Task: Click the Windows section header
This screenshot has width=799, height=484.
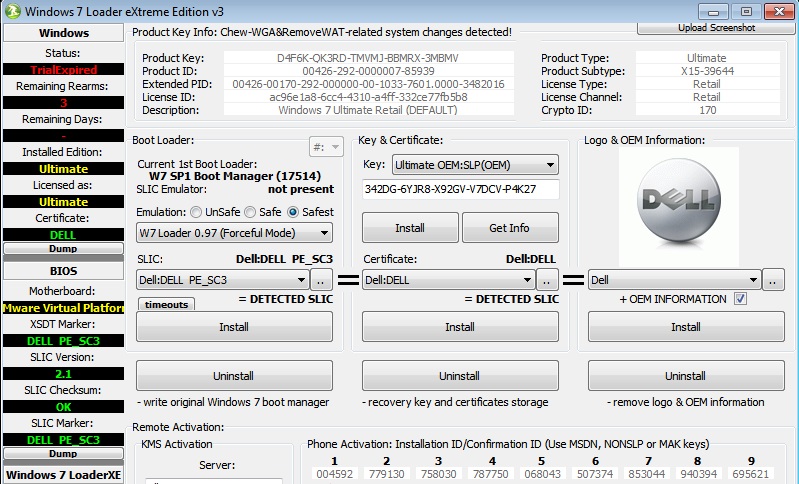Action: click(x=63, y=33)
